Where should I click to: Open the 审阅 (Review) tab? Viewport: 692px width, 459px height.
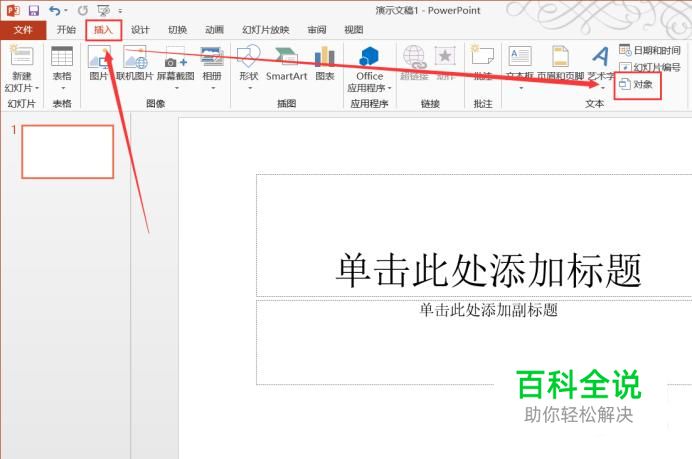317,30
